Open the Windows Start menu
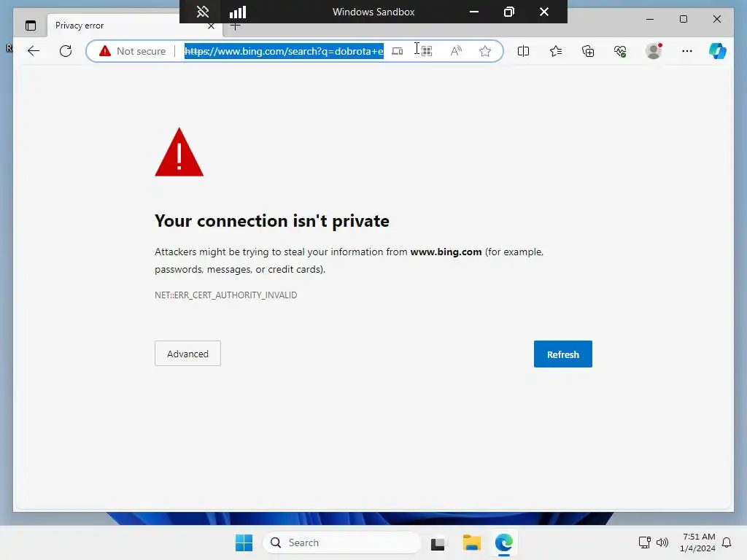 (244, 542)
